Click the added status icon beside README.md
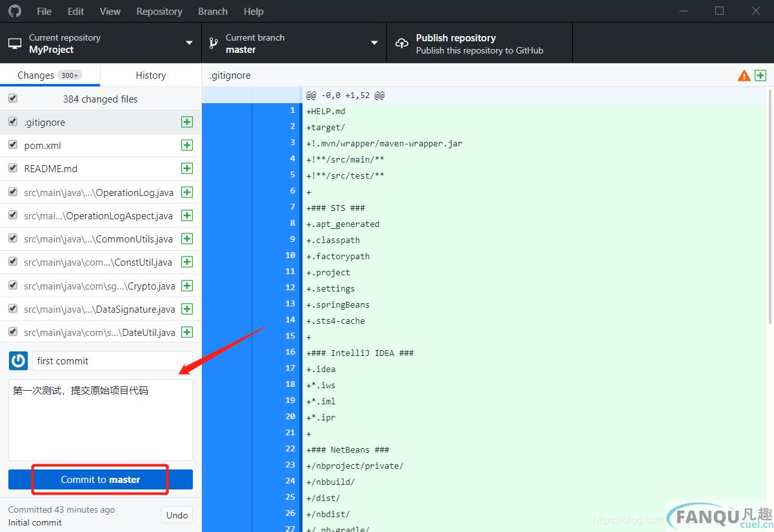The image size is (774, 532). pos(187,168)
